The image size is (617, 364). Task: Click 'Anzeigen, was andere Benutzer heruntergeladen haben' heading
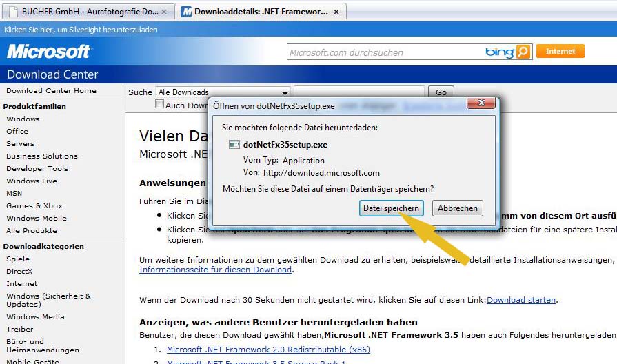279,322
